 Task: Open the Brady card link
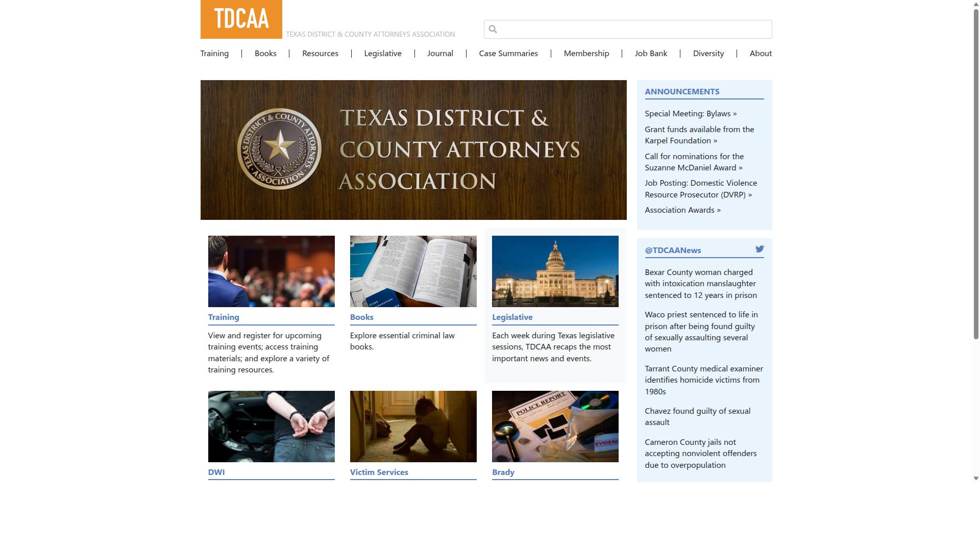pyautogui.click(x=503, y=472)
